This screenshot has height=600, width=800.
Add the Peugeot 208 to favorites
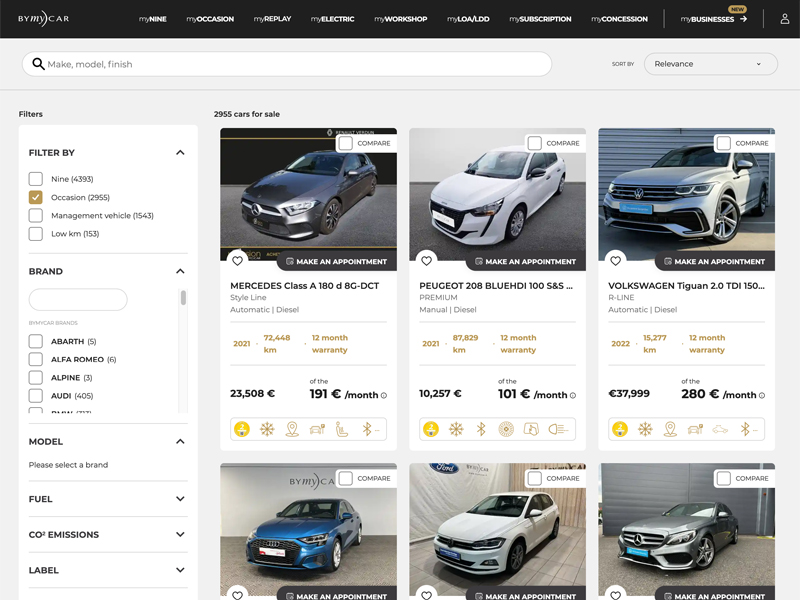point(426,261)
